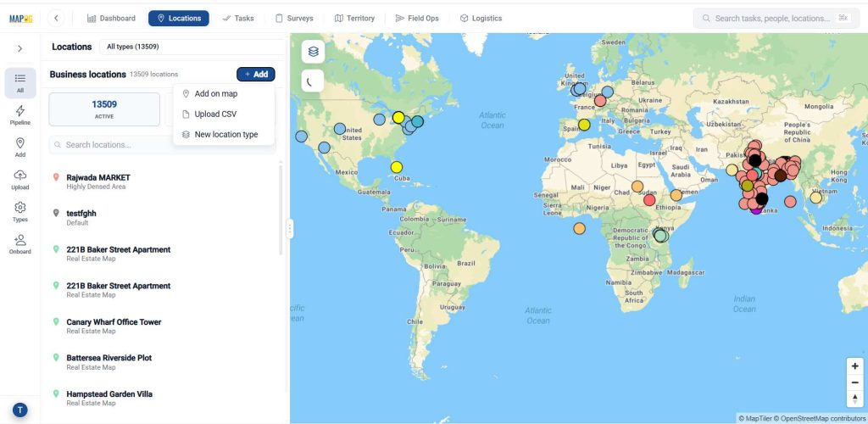This screenshot has height=424, width=868.
Task: Open the OpenStreetMap contributors link
Action: pyautogui.click(x=820, y=418)
